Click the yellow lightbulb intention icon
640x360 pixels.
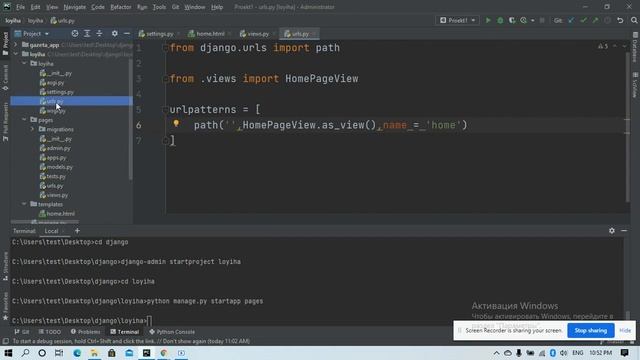pos(176,123)
